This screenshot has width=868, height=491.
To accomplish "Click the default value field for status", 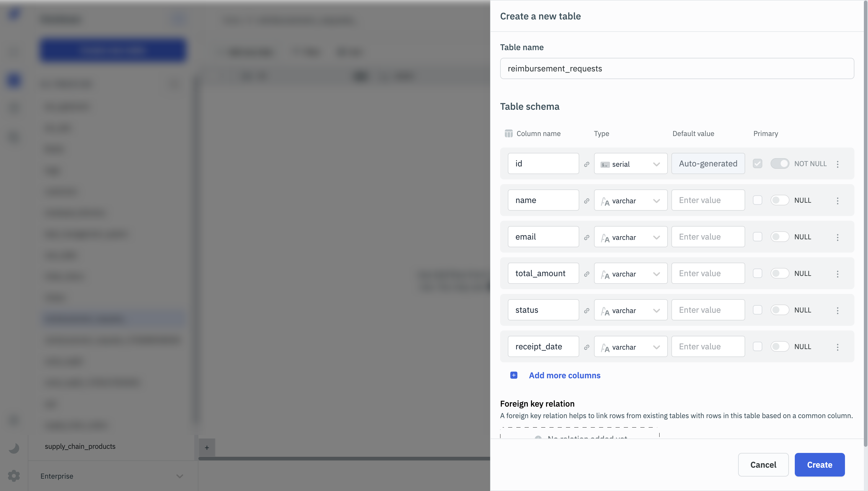I will click(x=708, y=310).
